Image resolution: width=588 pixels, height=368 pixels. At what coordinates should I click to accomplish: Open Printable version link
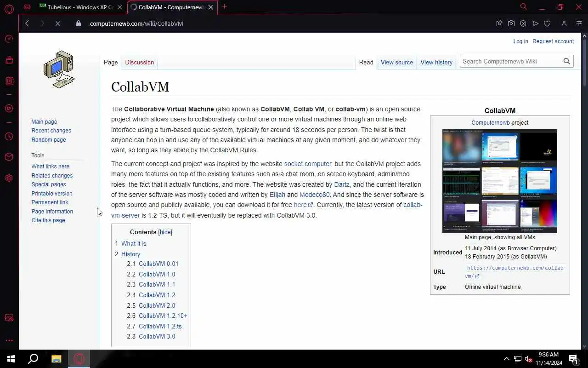point(52,194)
